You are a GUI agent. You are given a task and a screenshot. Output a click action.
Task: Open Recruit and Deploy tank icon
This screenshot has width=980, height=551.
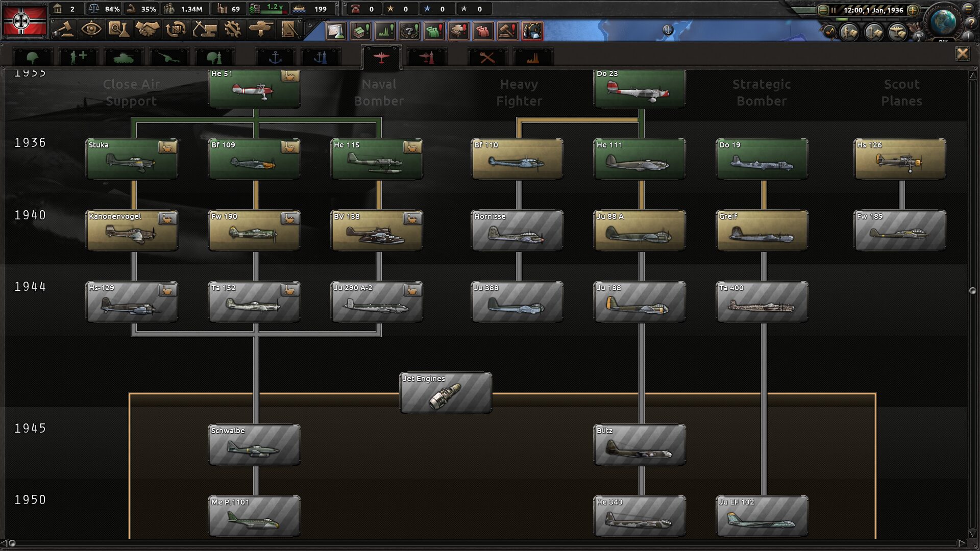pos(261,29)
